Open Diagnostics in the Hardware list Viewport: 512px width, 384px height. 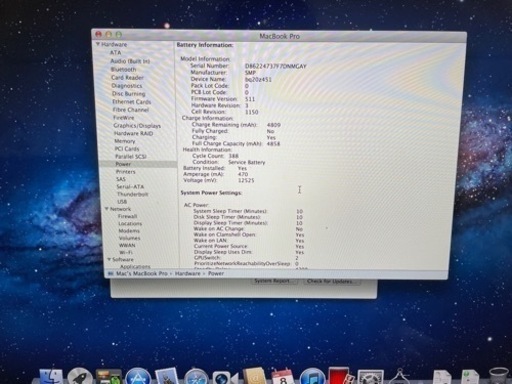127,86
